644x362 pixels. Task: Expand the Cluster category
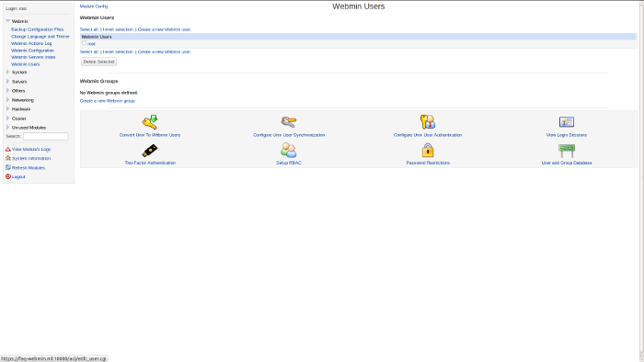coord(7,119)
